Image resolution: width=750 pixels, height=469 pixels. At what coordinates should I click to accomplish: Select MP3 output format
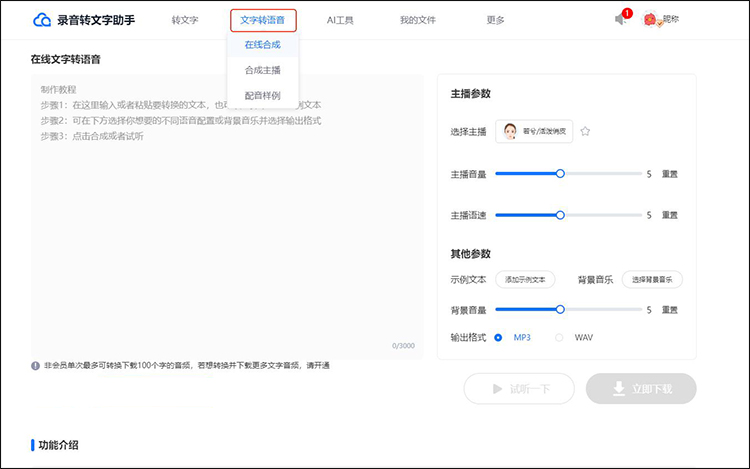(498, 338)
